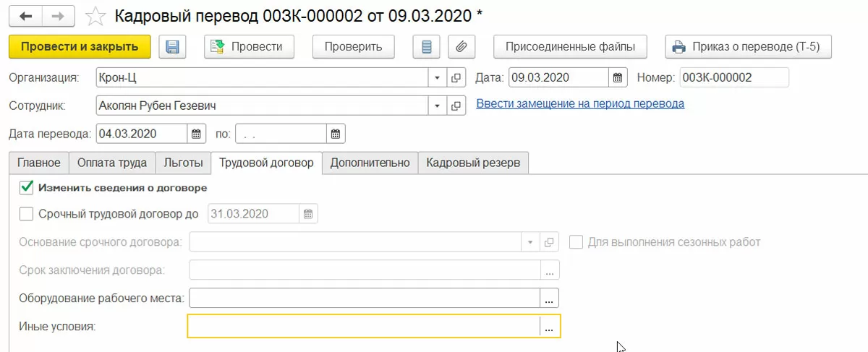Click the Иные условия text field
The image size is (868, 352).
pyautogui.click(x=363, y=327)
